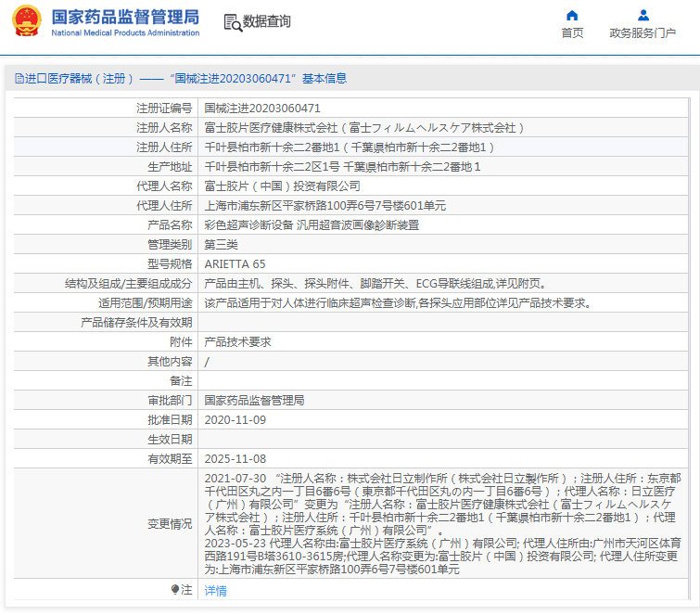Image resolution: width=700 pixels, height=615 pixels.
Task: Click the 备注 label
Action: (x=181, y=381)
